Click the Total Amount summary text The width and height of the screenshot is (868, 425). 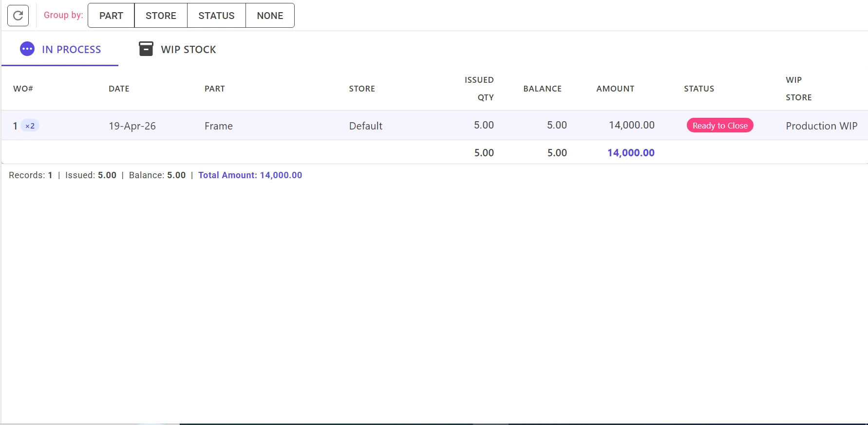tap(250, 175)
